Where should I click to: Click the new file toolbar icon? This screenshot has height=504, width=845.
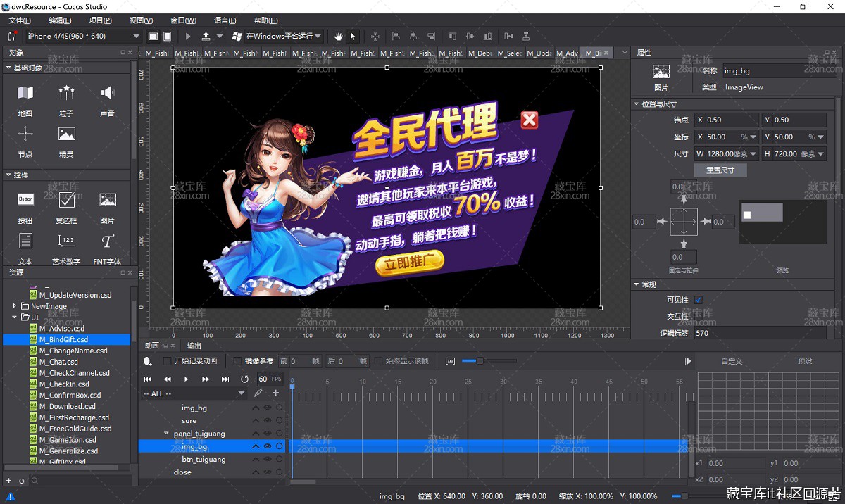[12, 36]
